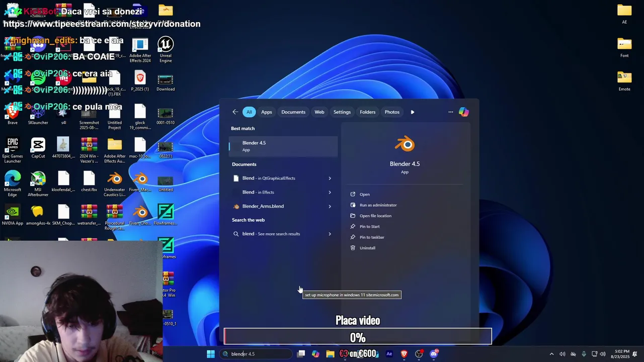Screen dimensions: 644x362
Task: Open Copilot icon in search panel
Action: 464,112
